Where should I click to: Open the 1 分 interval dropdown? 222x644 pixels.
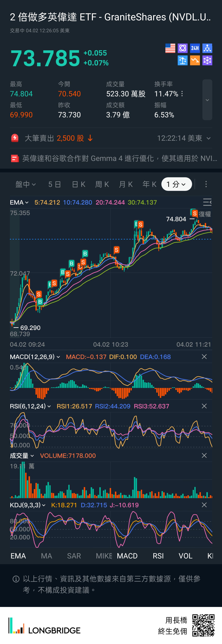176,184
